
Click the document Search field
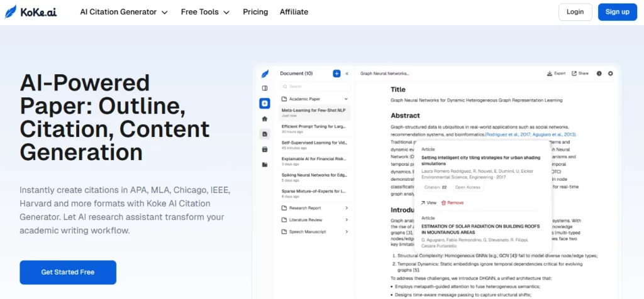pyautogui.click(x=314, y=86)
